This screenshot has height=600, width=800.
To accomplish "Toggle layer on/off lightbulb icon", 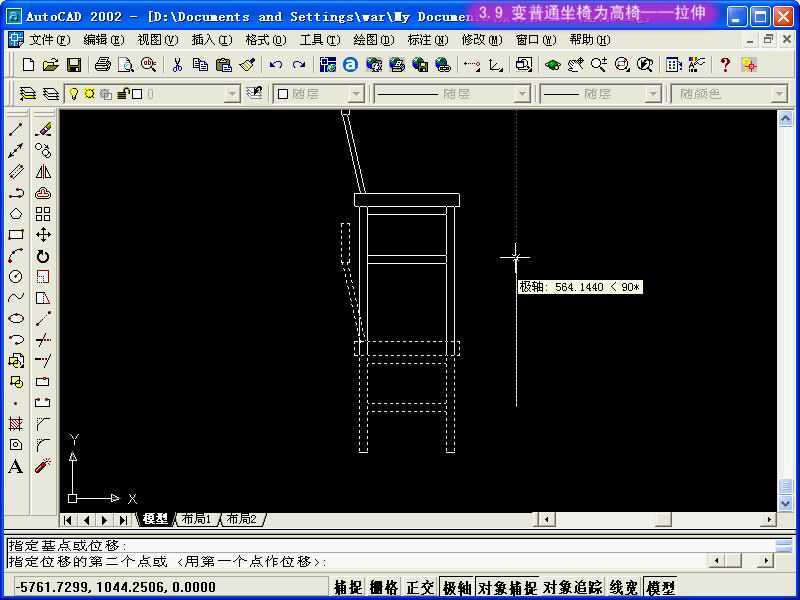I will click(74, 94).
